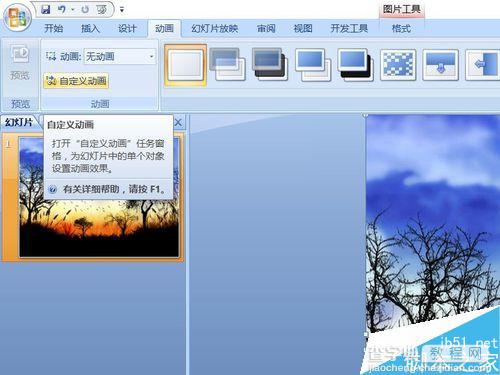This screenshot has height=375, width=500.
Task: Click the Office button
Action: coord(17,17)
